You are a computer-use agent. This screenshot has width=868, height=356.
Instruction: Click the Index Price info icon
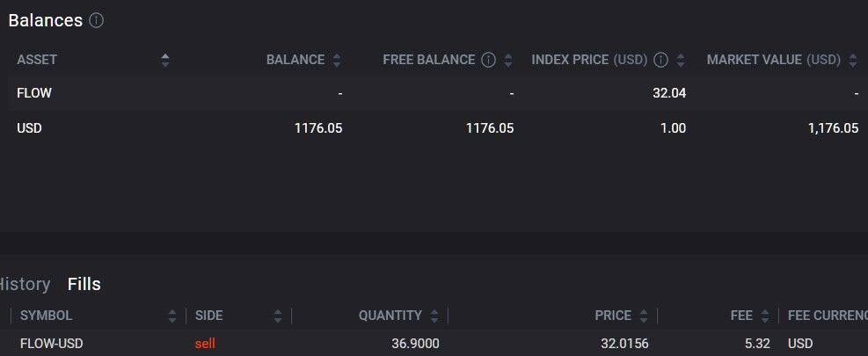tap(660, 60)
